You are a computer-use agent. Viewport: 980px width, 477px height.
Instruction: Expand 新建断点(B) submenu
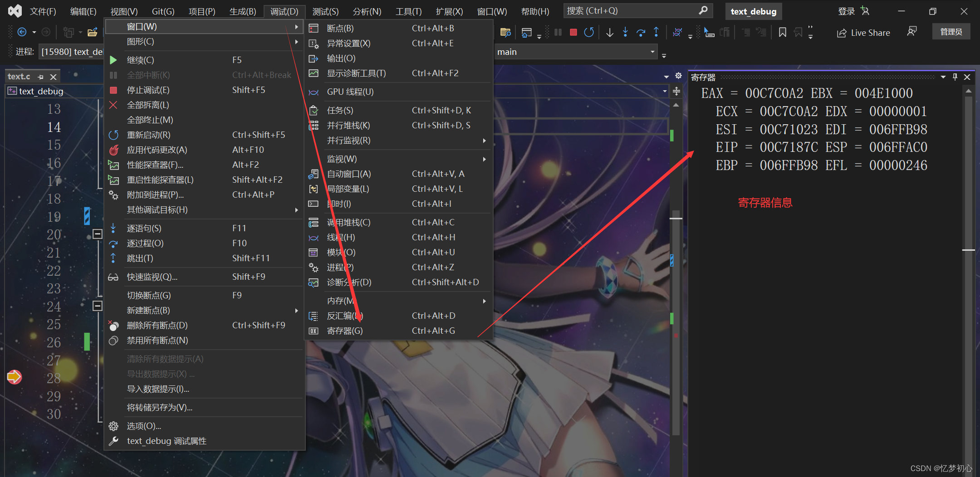(x=204, y=310)
